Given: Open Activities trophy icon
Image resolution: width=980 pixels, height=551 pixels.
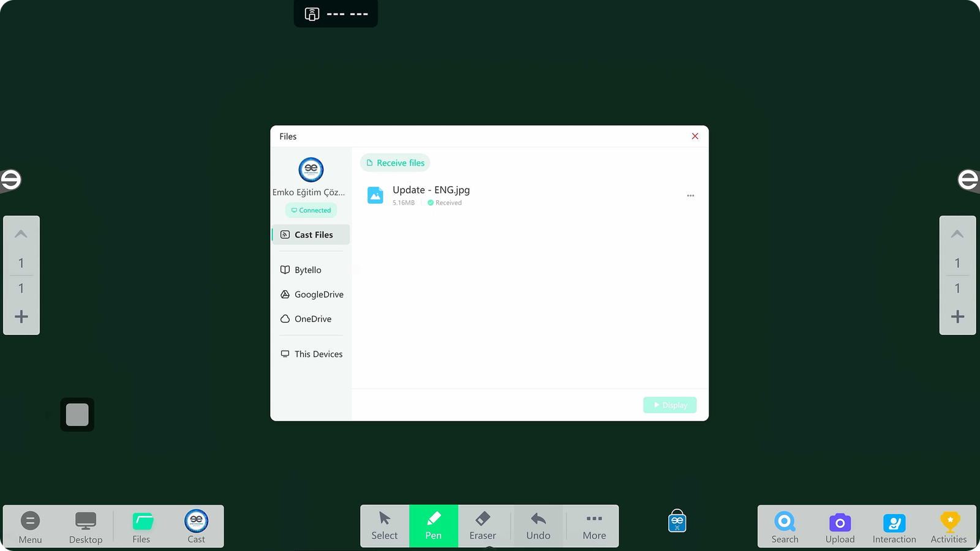Looking at the screenshot, I should click(x=949, y=527).
